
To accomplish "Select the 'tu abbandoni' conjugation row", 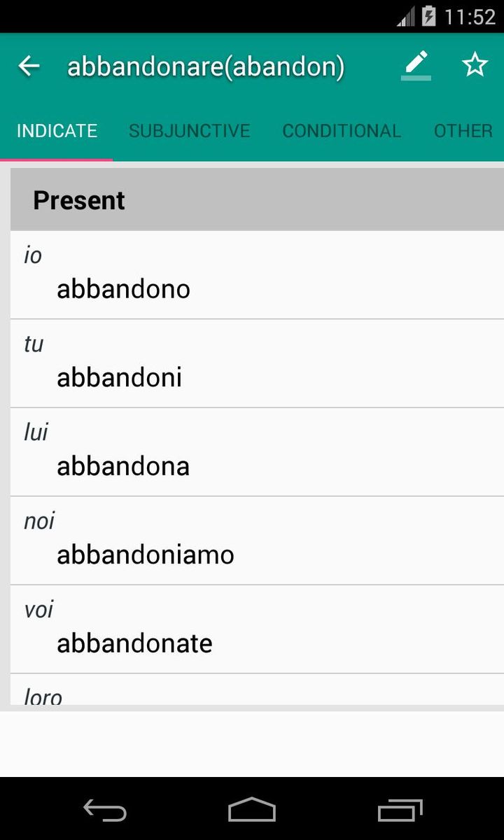I will [x=256, y=363].
